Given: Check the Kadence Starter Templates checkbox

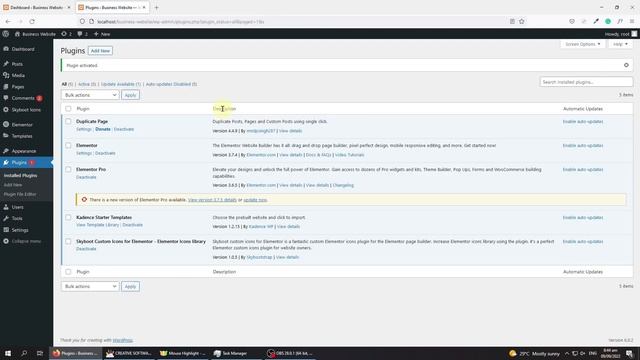Looking at the screenshot, I should [x=68, y=218].
